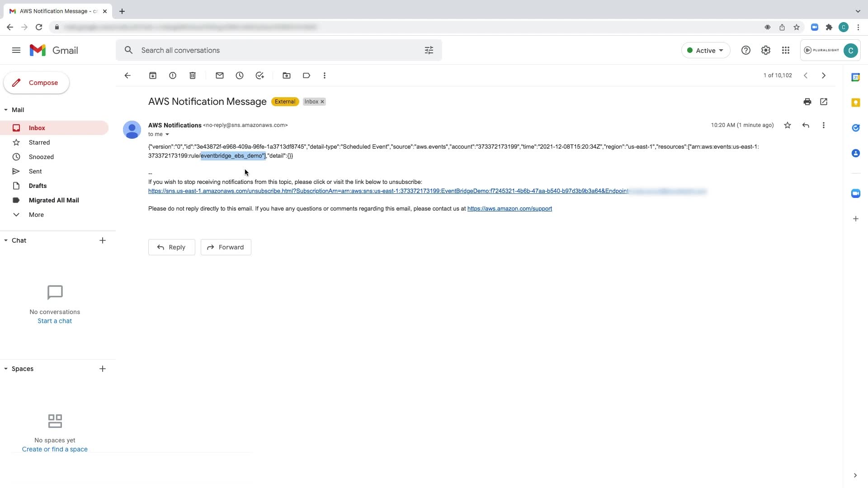Open the Move to folder icon
Screen dimensions: 868x488
[x=287, y=75]
